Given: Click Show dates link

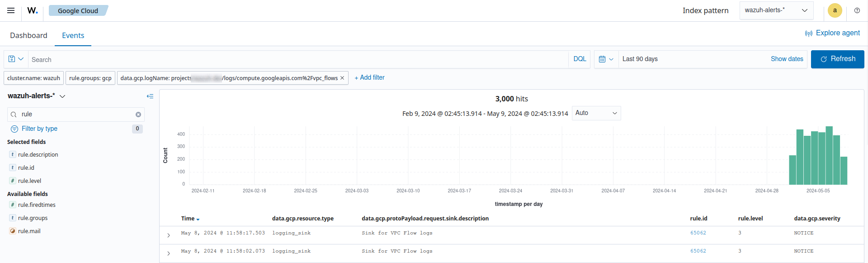Looking at the screenshot, I should (x=787, y=59).
